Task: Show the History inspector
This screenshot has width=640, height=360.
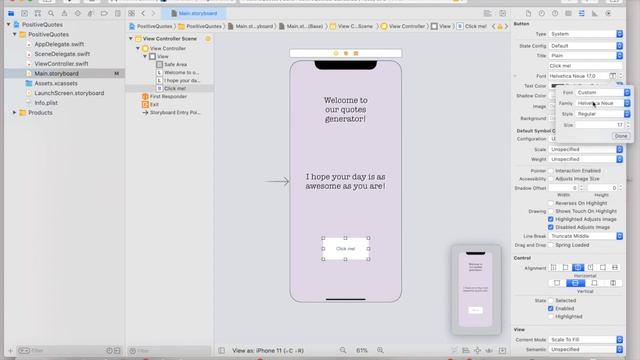Action: click(542, 13)
